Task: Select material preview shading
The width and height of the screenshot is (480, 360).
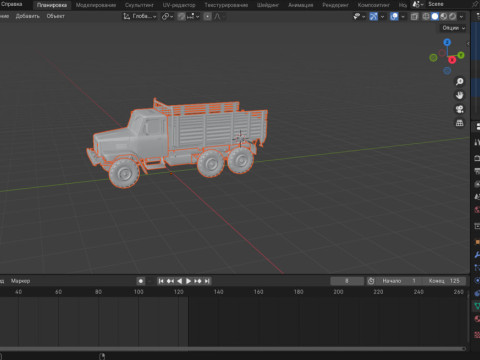Action: point(444,16)
